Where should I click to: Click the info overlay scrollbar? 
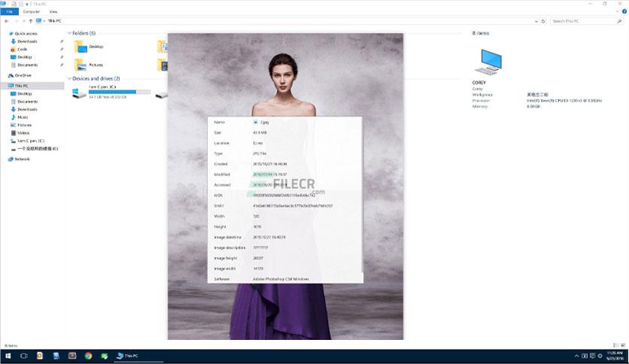[362, 196]
